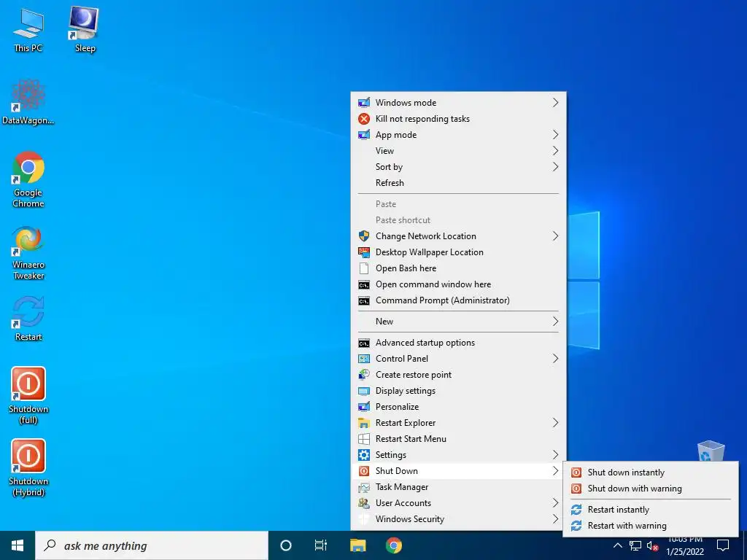The width and height of the screenshot is (747, 560).
Task: Expand the User Accounts submenu arrow
Action: point(555,503)
